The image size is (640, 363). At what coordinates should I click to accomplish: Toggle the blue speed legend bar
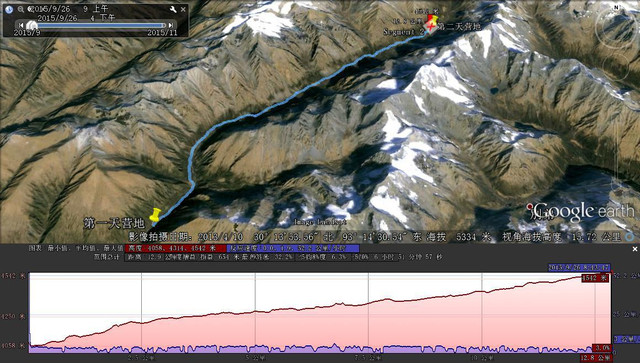[293, 248]
